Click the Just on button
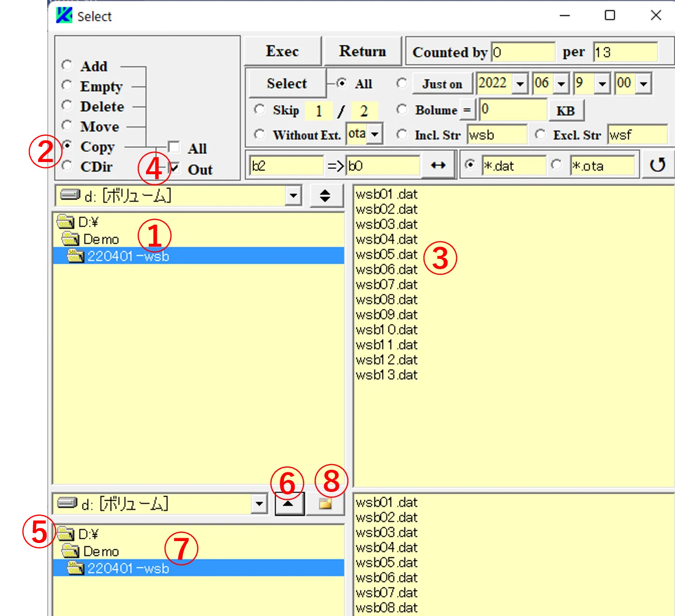Screen dimensions: 675x616 click(x=442, y=84)
